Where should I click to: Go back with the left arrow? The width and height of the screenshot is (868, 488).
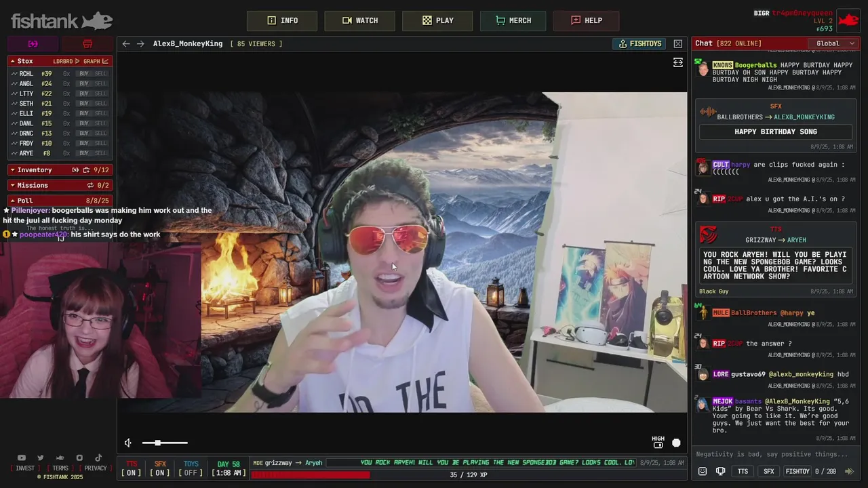[126, 43]
